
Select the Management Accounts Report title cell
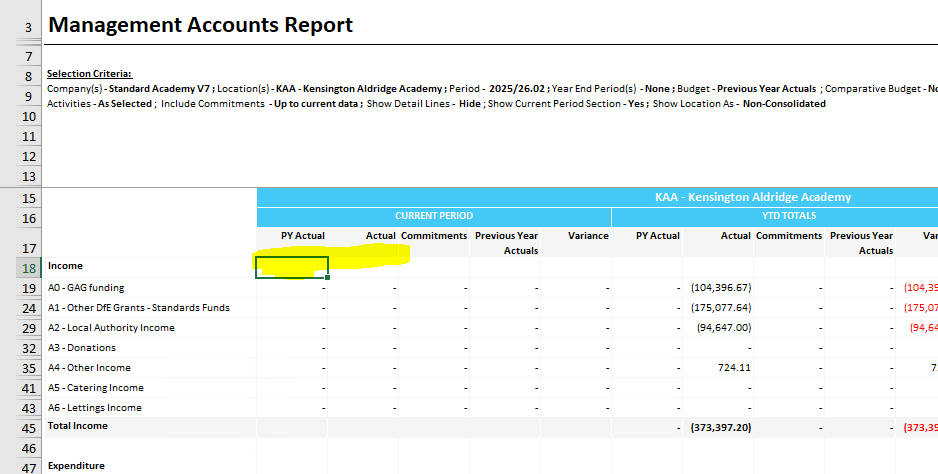(x=200, y=25)
